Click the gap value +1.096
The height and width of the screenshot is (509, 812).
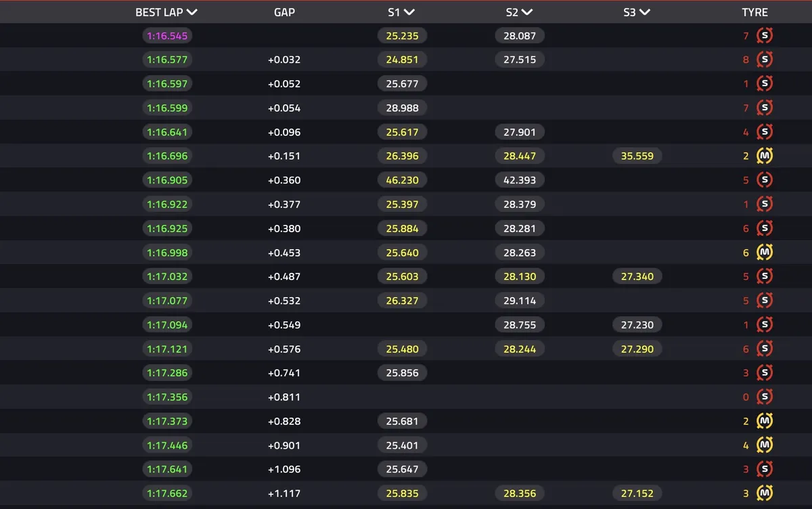pyautogui.click(x=284, y=469)
